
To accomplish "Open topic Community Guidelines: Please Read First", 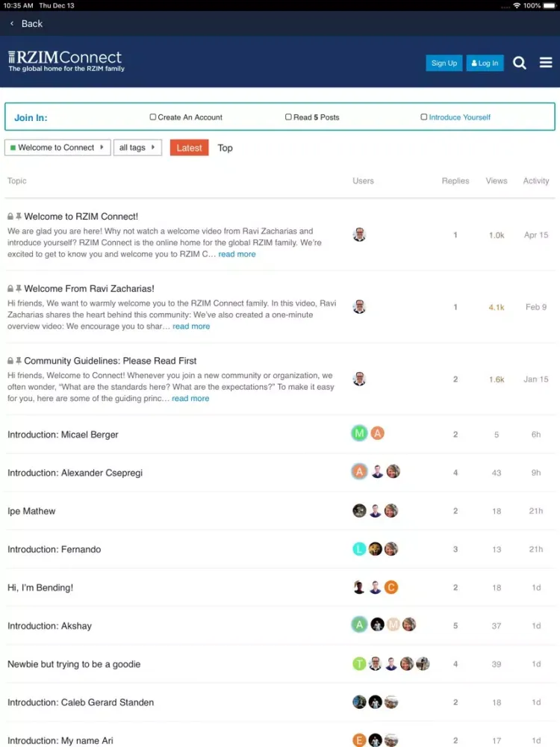I will [110, 361].
